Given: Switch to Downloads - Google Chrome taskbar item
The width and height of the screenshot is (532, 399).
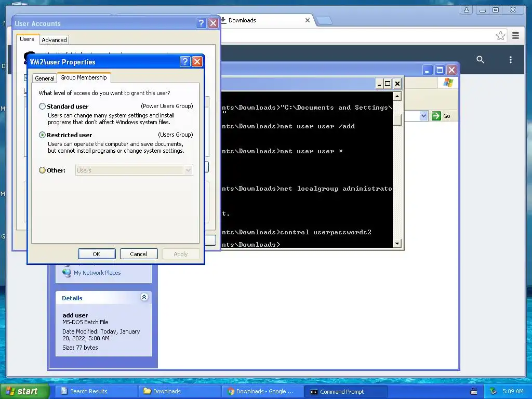Looking at the screenshot, I should (262, 391).
